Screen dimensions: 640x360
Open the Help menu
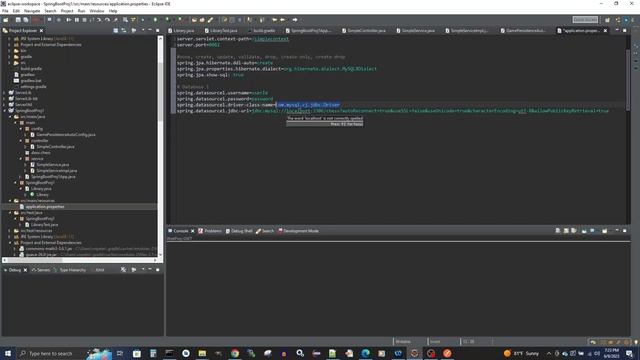pos(113,11)
